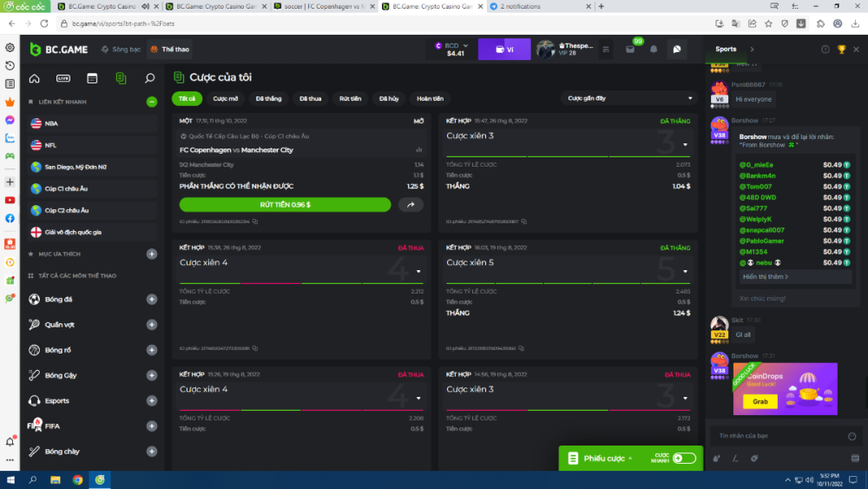Collapse the Liên Kết Nhanh quick links section
The height and width of the screenshot is (489, 868).
(152, 102)
